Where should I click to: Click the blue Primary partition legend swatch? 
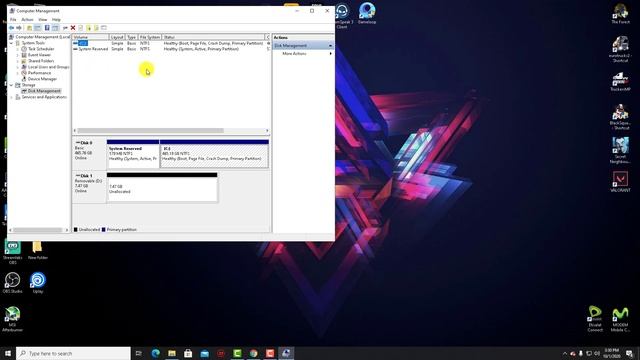[x=104, y=230]
